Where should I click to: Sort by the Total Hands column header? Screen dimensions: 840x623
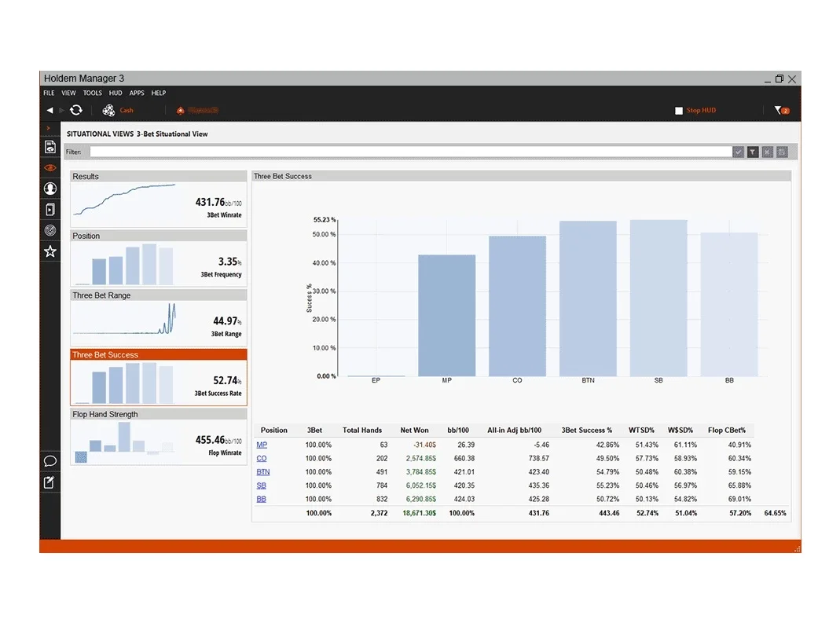point(362,431)
